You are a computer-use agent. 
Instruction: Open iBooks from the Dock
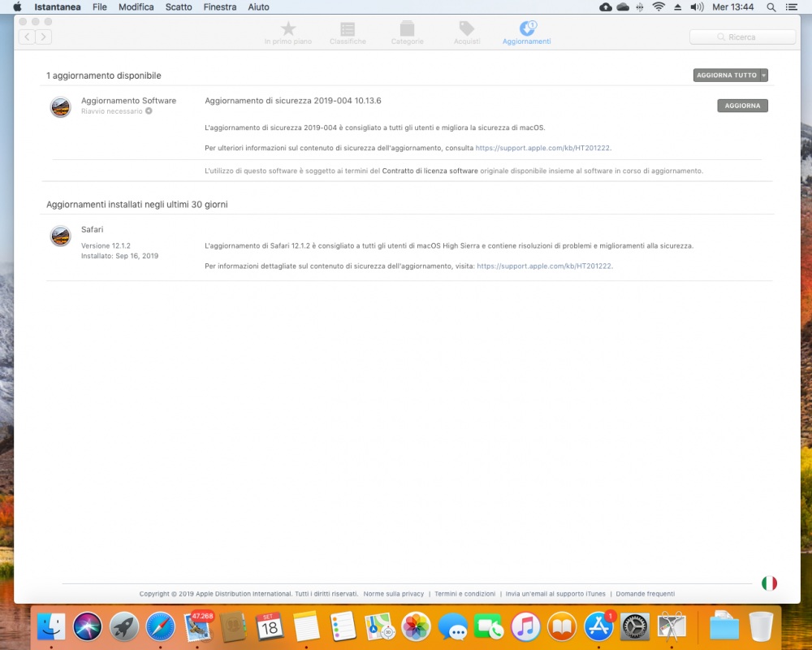[562, 626]
